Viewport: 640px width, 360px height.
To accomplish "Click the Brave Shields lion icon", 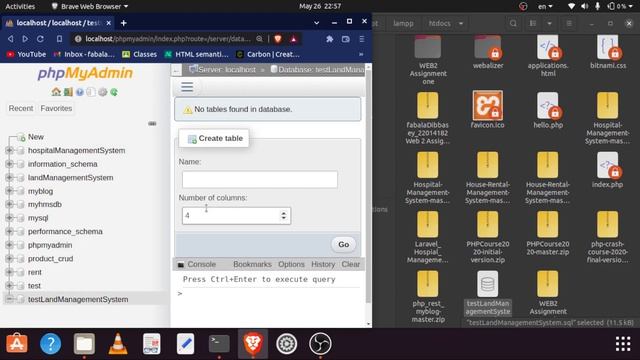I will [278, 39].
